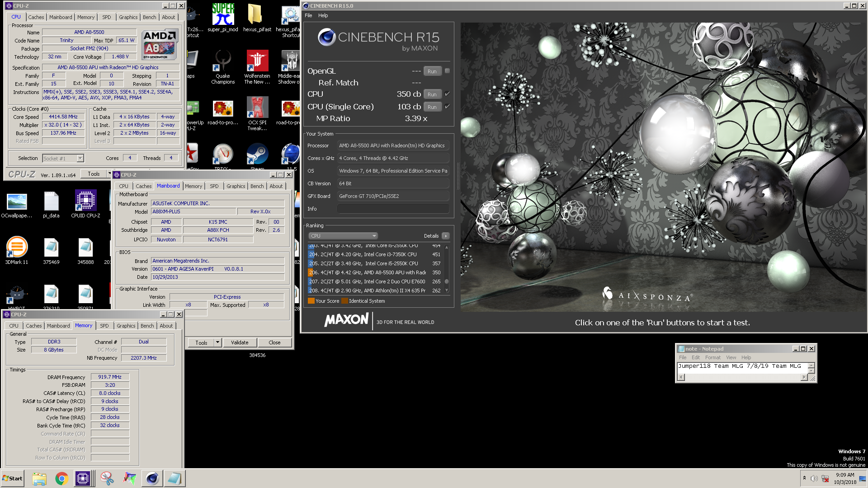The width and height of the screenshot is (868, 488).
Task: Open pi_data file icon
Action: 51,204
